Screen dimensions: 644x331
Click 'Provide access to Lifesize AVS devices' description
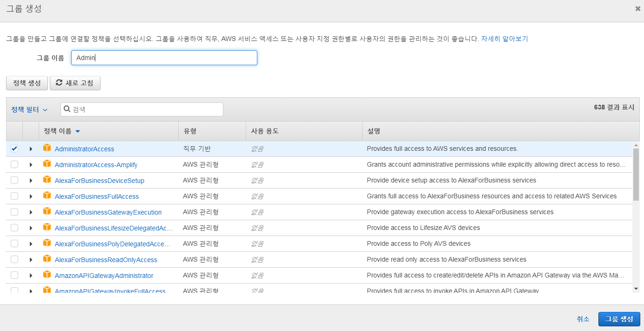(423, 228)
